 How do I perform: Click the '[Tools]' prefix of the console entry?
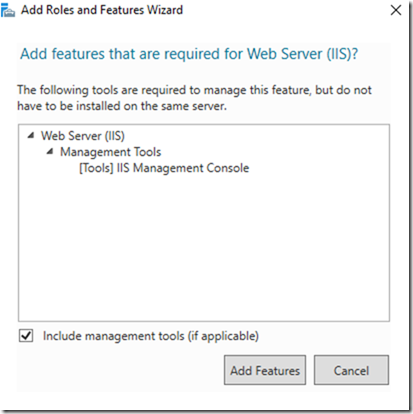point(96,168)
